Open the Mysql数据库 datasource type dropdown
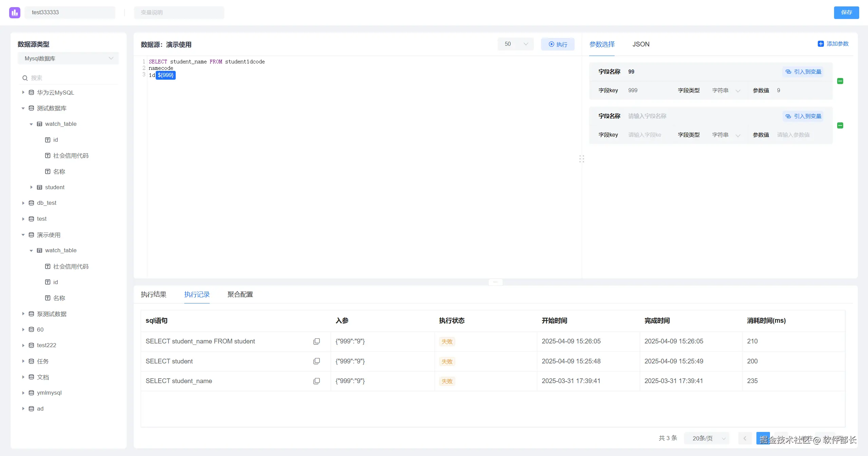Viewport: 868px width, 456px height. coord(68,58)
